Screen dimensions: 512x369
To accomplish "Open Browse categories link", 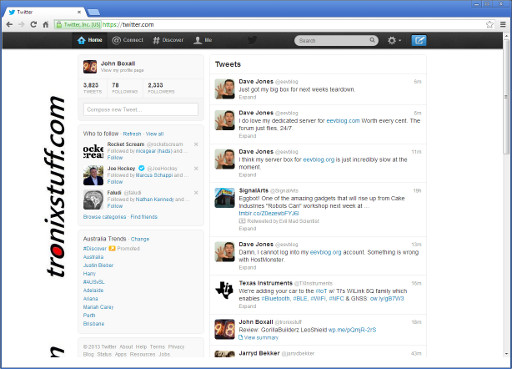I will (105, 217).
